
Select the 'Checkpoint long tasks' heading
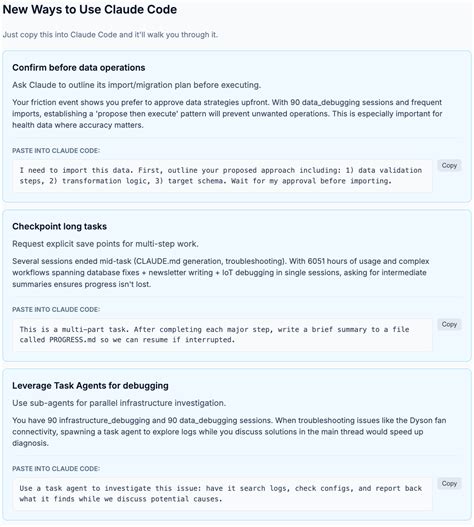(x=60, y=227)
